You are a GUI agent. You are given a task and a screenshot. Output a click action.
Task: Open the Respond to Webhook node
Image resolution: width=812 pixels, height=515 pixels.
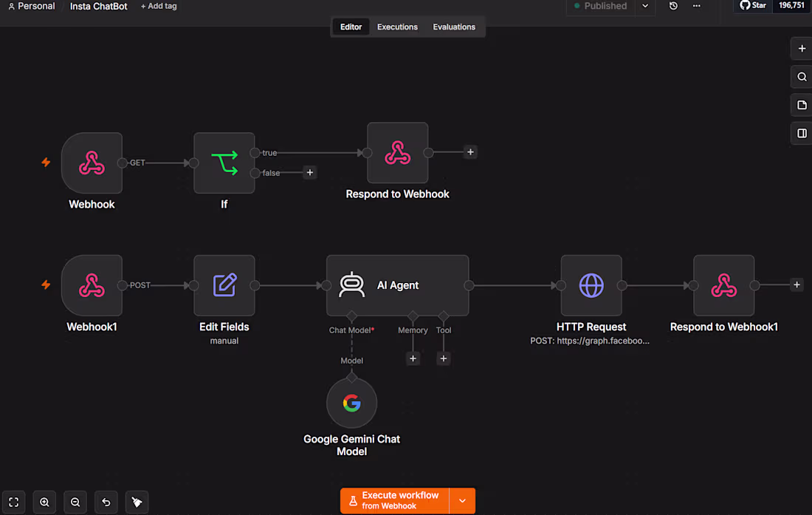tap(398, 153)
